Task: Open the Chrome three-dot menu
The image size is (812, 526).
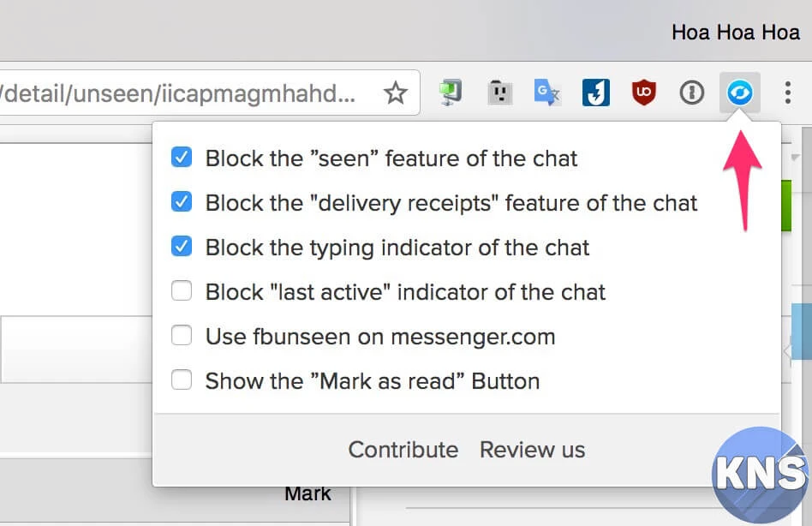Action: point(787,93)
